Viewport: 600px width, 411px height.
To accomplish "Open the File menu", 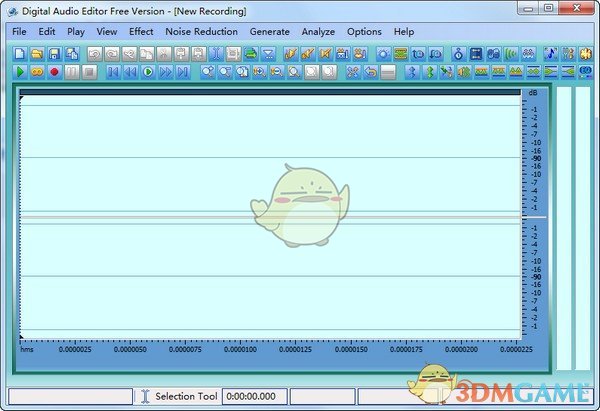I will tap(19, 31).
